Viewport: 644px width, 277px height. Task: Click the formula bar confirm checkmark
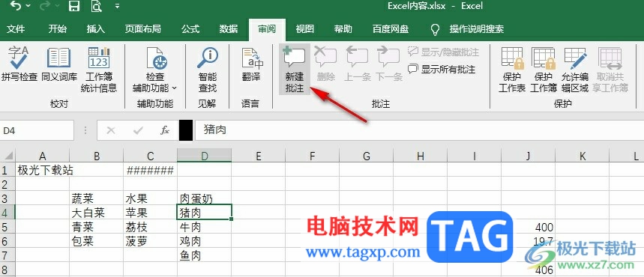pyautogui.click(x=138, y=130)
